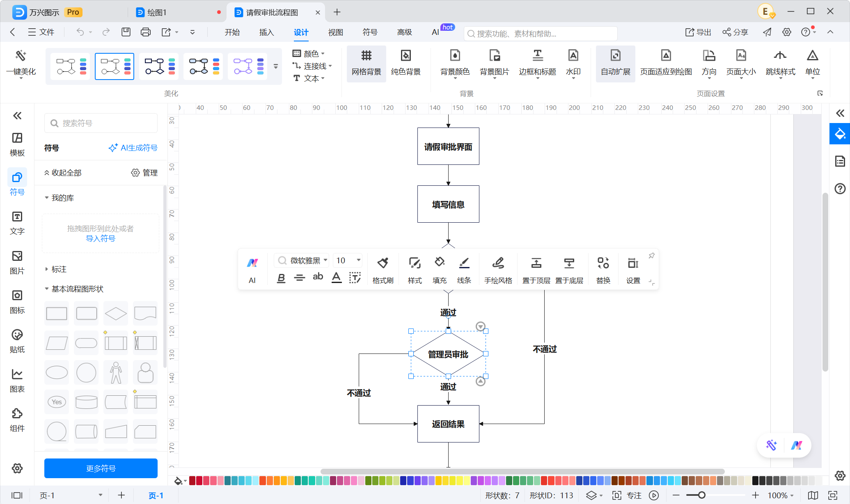The image size is (850, 504).
Task: Toggle the 自动扩展 auto expand option
Action: pyautogui.click(x=615, y=63)
